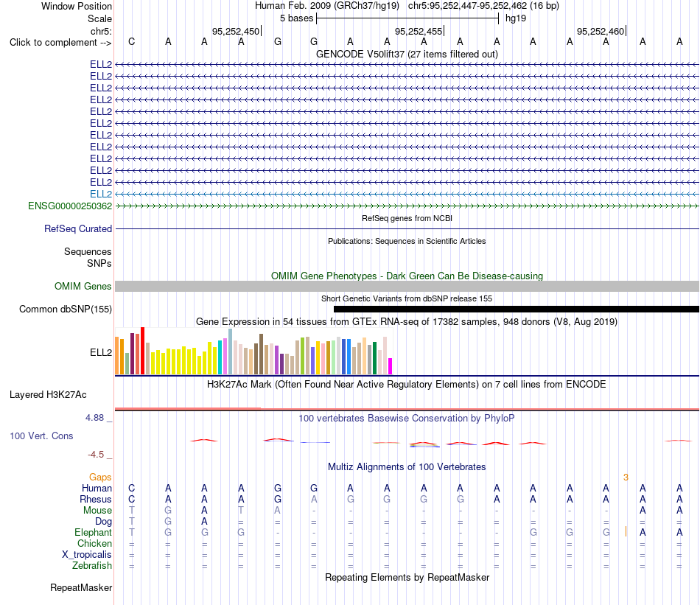This screenshot has width=700, height=605.
Task: Click the chr5: ruler label
Action: [101, 31]
